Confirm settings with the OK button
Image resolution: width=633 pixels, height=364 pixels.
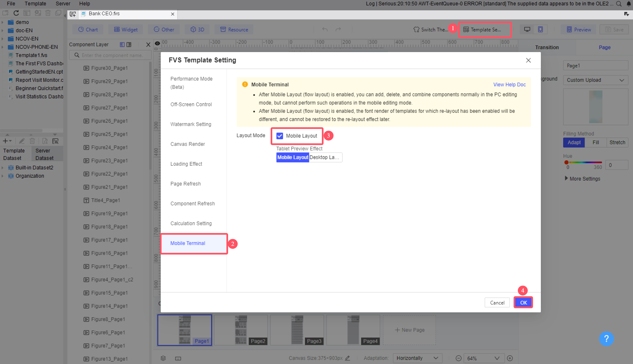click(523, 302)
